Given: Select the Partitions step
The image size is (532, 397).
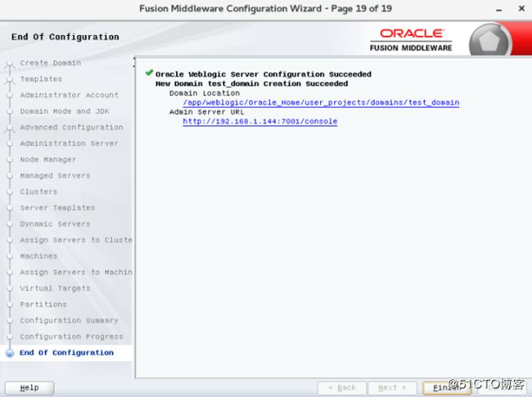Looking at the screenshot, I should tap(43, 305).
